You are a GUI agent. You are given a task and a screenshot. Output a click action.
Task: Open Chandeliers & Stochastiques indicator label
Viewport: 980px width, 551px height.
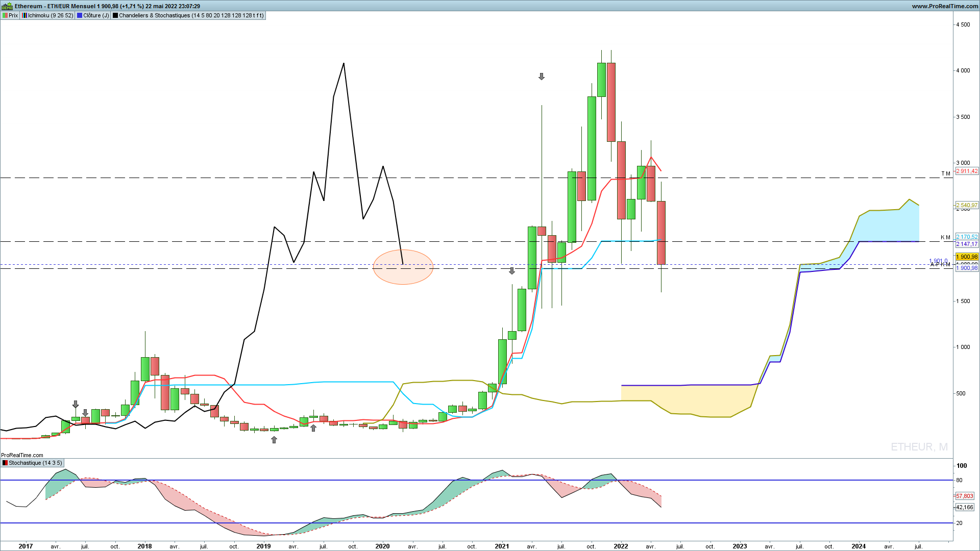(188, 15)
